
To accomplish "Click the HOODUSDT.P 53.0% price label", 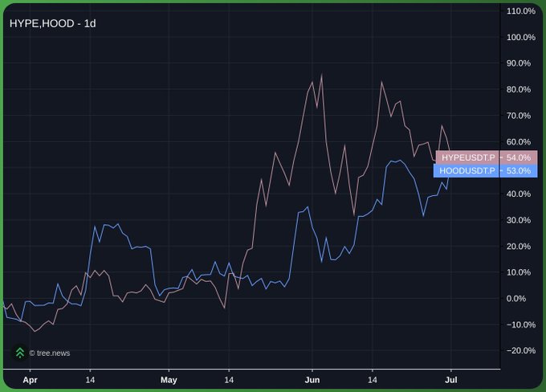I will tap(486, 171).
